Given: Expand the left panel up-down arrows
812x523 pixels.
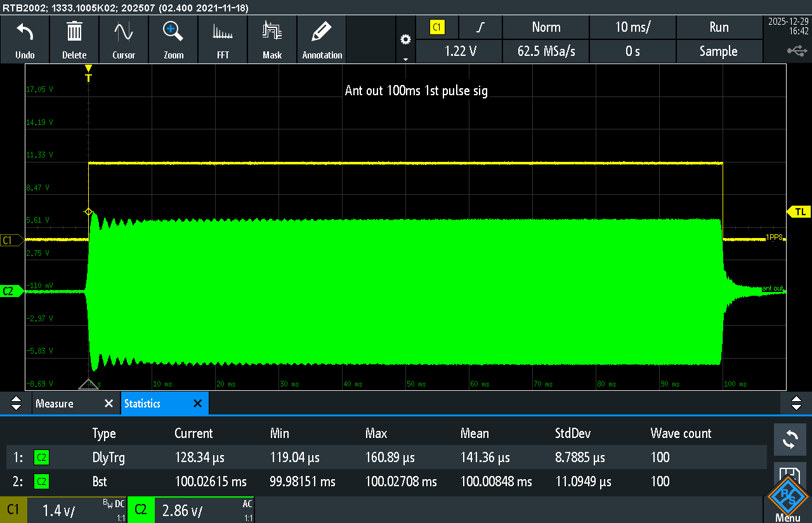Looking at the screenshot, I should [x=16, y=404].
